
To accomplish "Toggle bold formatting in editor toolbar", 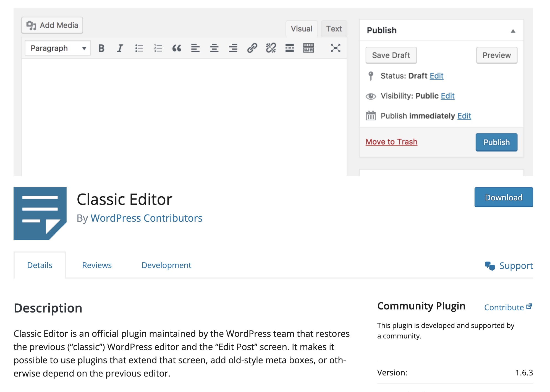I will pos(101,48).
